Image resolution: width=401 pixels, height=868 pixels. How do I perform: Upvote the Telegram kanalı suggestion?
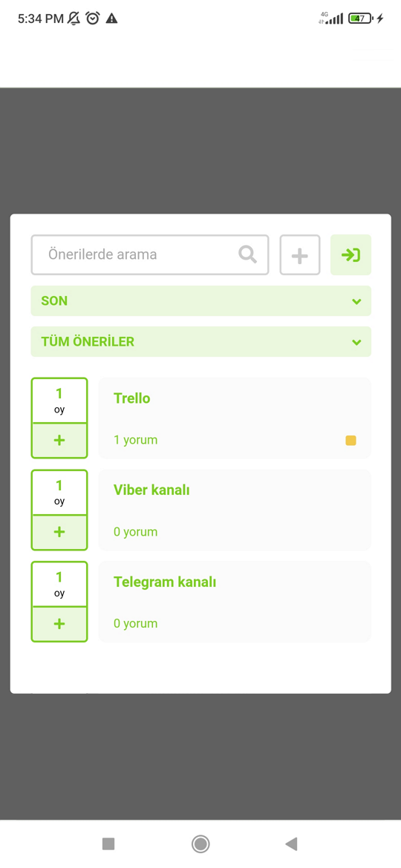(59, 624)
